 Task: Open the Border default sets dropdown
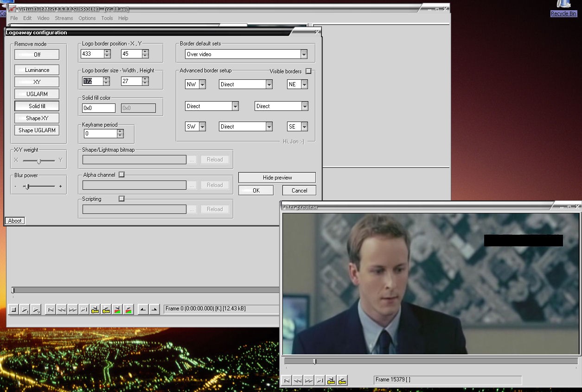click(304, 54)
